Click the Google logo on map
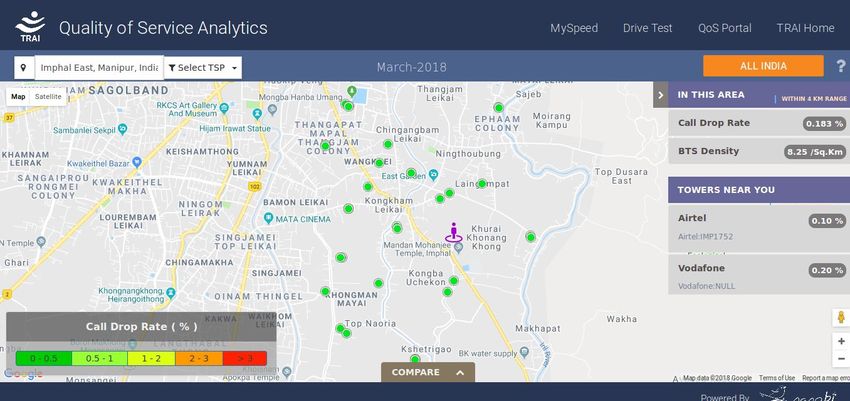 pyautogui.click(x=23, y=373)
